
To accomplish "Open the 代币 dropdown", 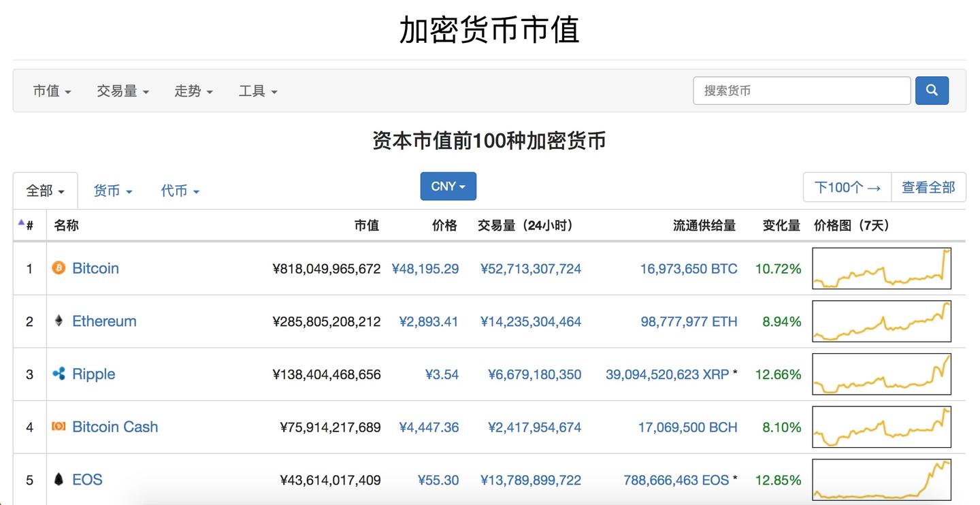I will pyautogui.click(x=179, y=191).
